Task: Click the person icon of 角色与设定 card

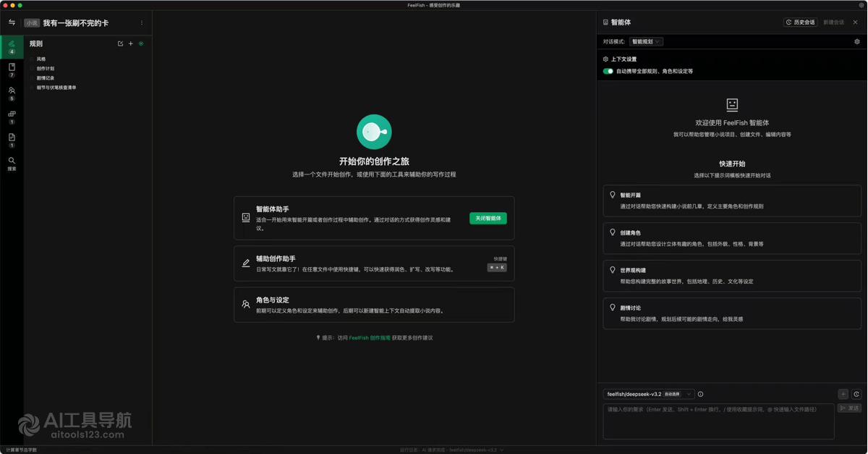Action: 246,305
